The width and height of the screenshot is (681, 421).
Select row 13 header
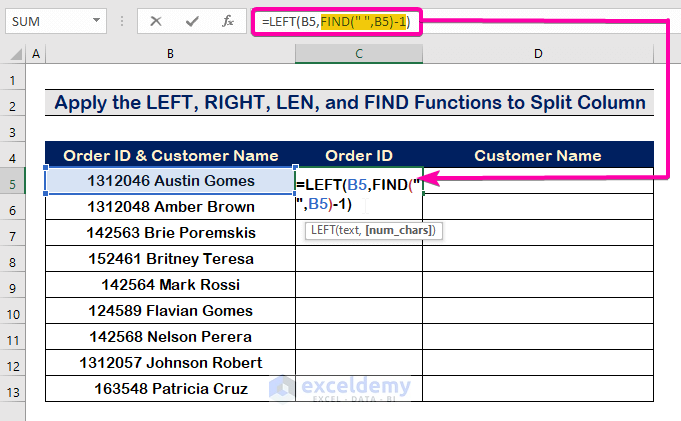(x=13, y=388)
